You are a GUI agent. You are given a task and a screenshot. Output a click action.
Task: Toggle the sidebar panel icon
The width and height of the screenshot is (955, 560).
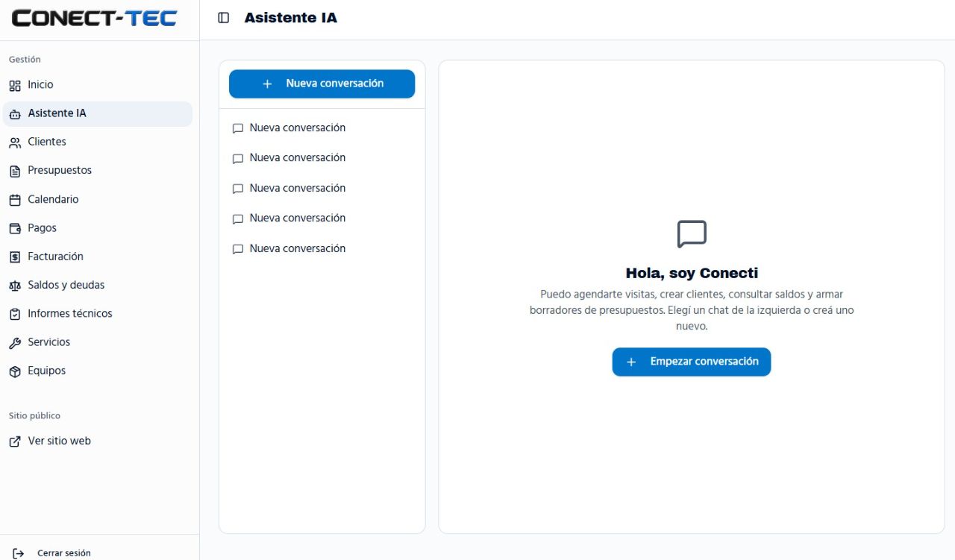223,18
